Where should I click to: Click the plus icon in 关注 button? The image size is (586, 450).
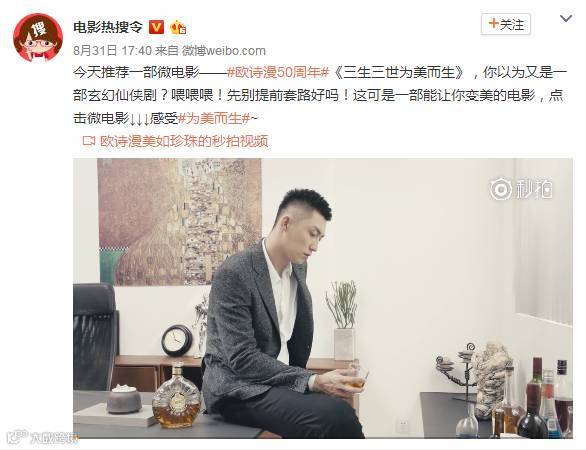(x=493, y=24)
